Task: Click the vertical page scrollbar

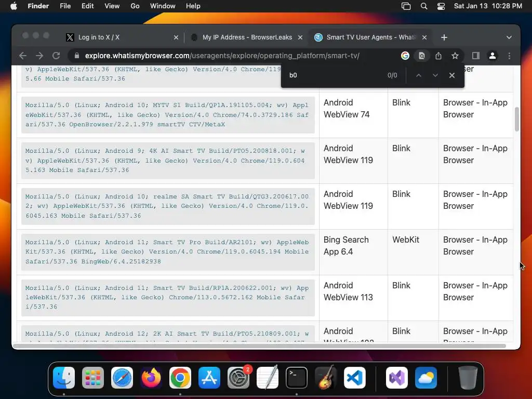Action: 516,119
